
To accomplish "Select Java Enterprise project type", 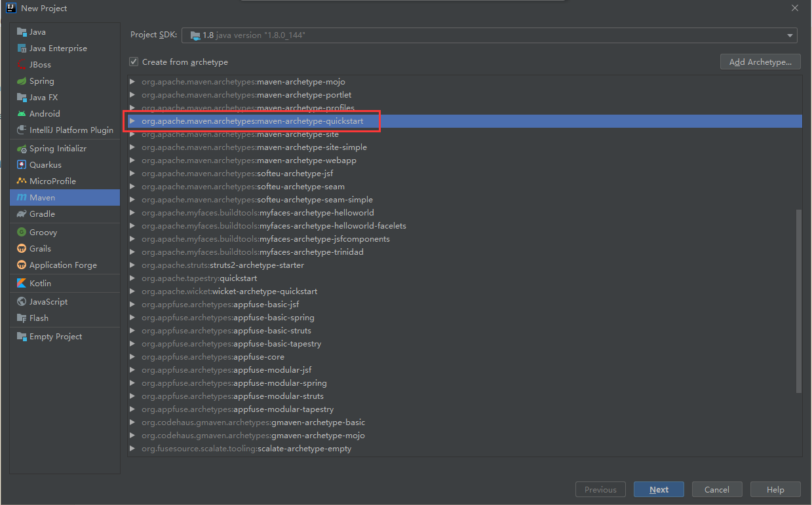I will tap(65, 48).
